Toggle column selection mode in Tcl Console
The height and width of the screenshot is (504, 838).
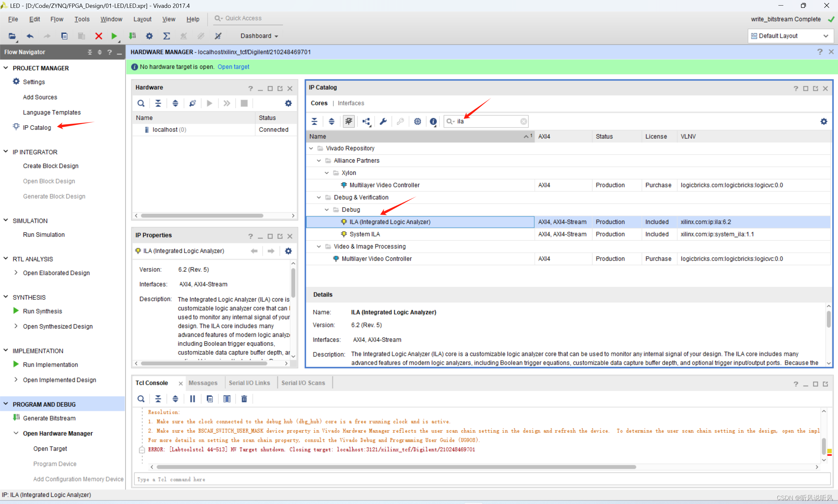pos(227,399)
